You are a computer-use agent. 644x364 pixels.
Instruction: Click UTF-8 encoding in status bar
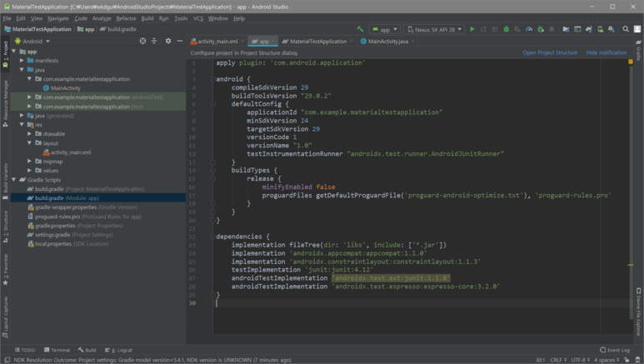[x=581, y=360]
